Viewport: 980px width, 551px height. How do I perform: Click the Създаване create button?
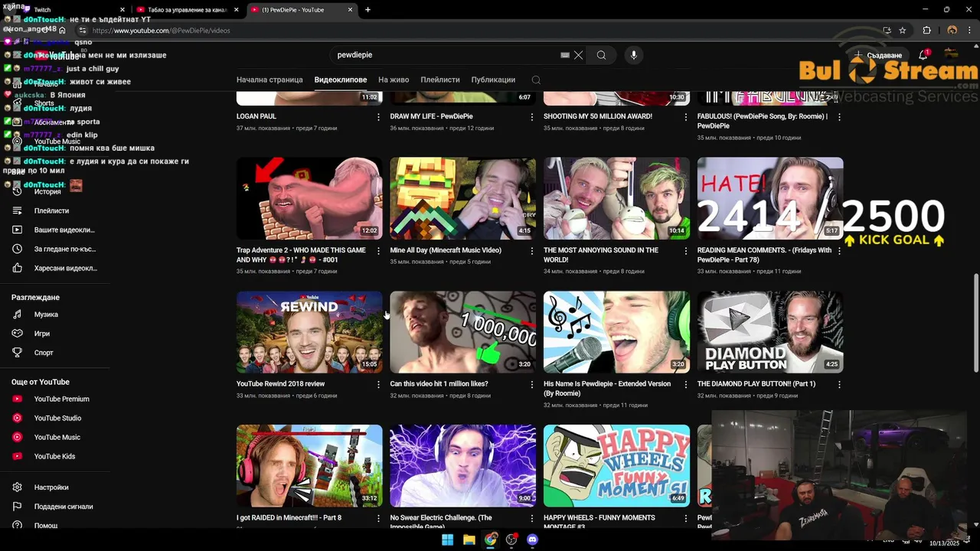pyautogui.click(x=878, y=55)
